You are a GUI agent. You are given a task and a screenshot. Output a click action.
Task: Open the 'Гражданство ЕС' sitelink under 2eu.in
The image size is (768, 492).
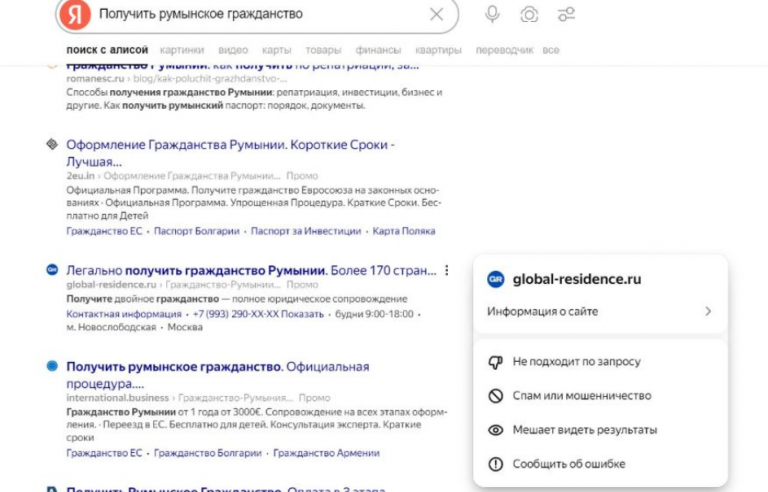(x=104, y=231)
